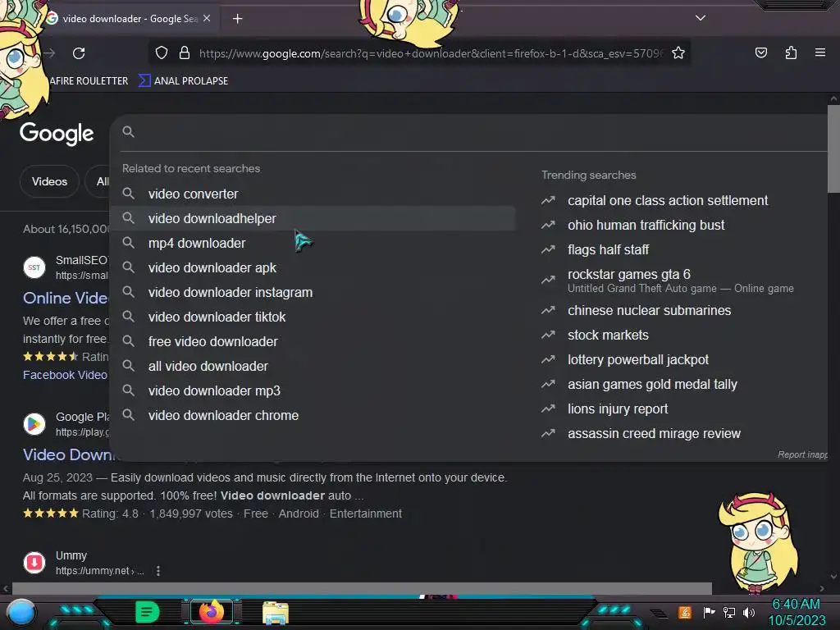Click the tracking protection shield icon
The image size is (840, 630).
[162, 53]
